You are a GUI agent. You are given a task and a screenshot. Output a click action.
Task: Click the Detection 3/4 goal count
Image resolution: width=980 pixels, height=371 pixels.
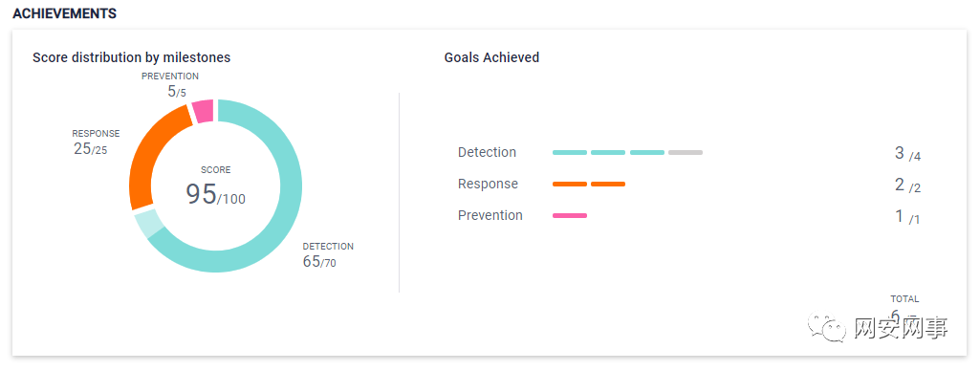pyautogui.click(x=907, y=153)
